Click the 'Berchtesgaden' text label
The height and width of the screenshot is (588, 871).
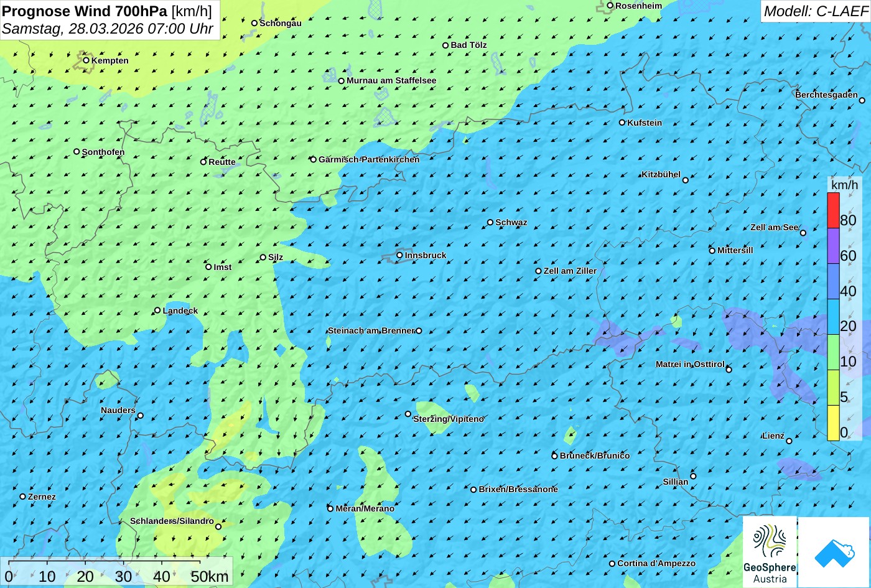[826, 95]
